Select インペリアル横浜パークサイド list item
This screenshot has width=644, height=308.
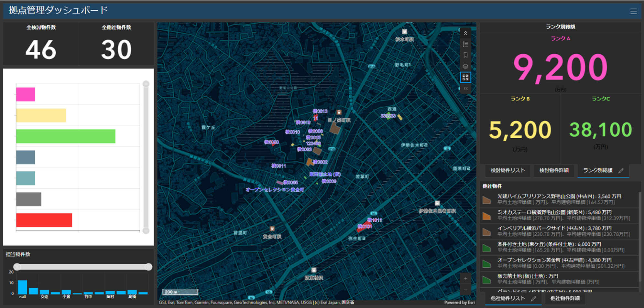tap(560, 231)
